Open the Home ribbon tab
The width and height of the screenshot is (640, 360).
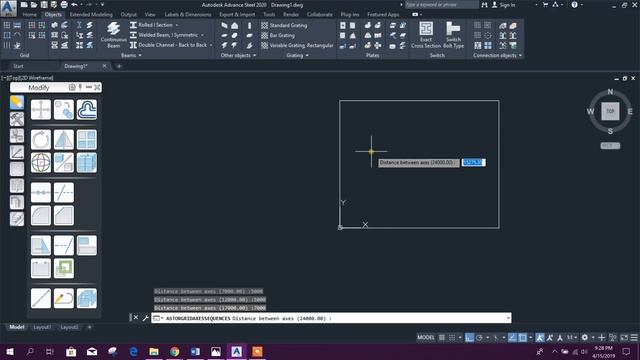click(x=29, y=14)
